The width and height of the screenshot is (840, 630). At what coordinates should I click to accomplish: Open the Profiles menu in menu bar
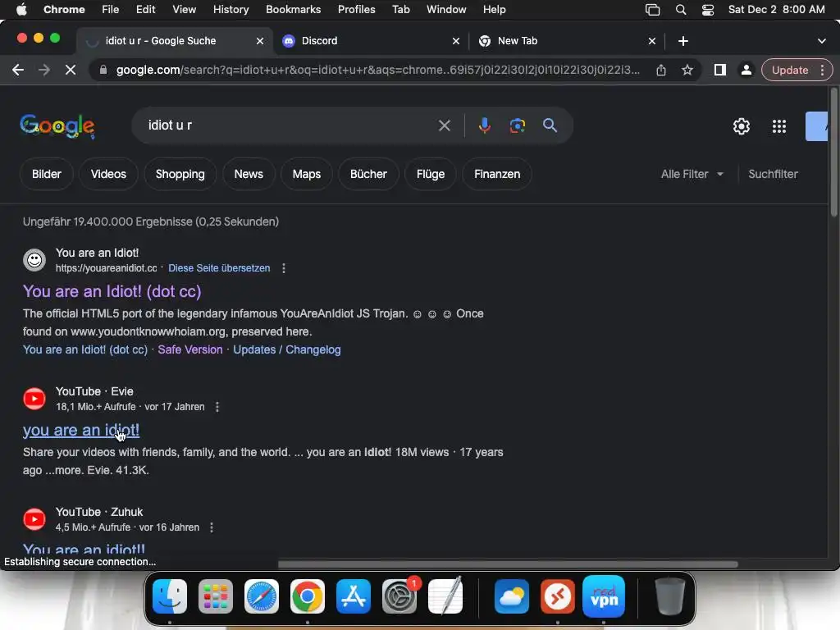(x=356, y=10)
